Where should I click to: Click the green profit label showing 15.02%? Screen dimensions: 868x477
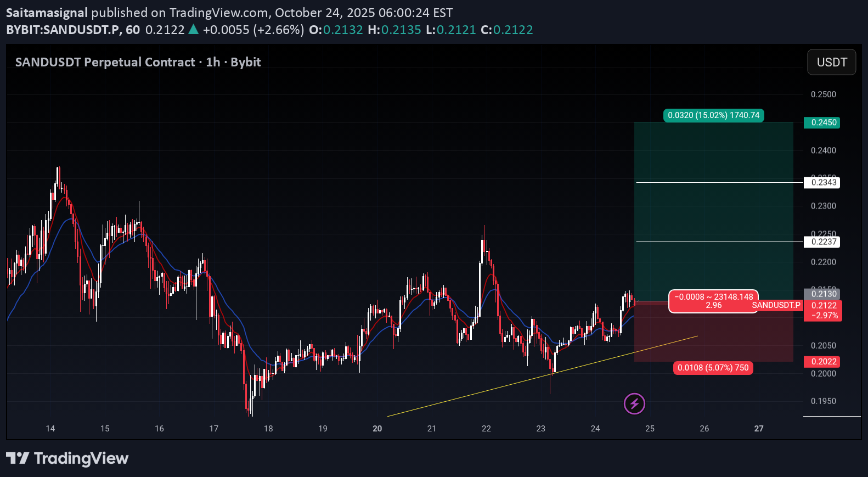click(713, 115)
